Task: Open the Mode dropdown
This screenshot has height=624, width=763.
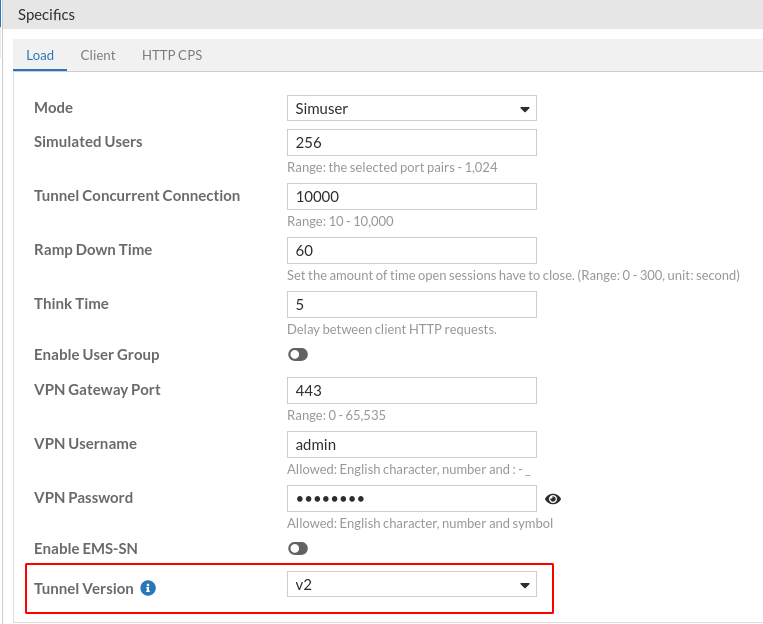Action: [411, 108]
